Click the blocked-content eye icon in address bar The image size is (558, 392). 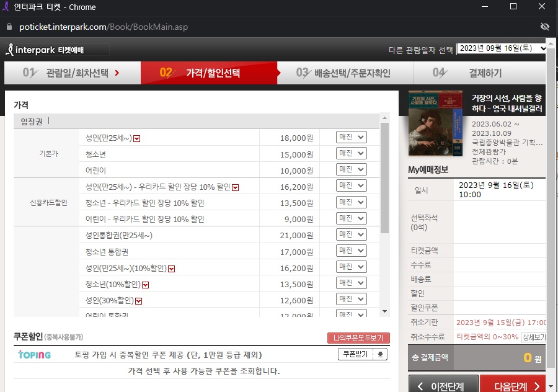pos(544,27)
